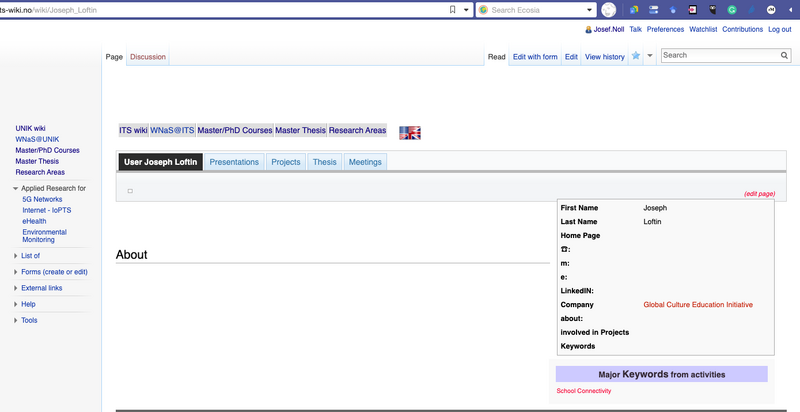Open Preferences

[665, 30]
